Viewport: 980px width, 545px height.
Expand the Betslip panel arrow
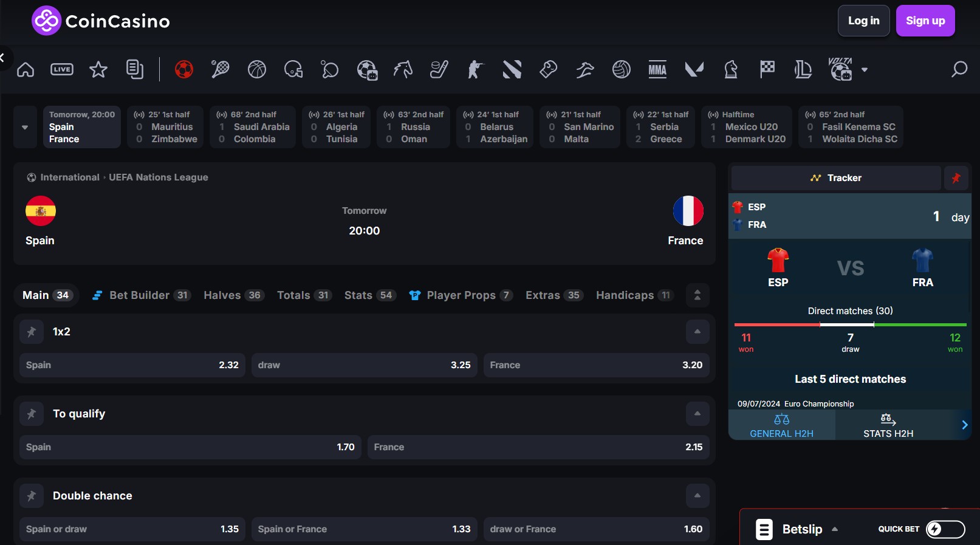point(835,529)
